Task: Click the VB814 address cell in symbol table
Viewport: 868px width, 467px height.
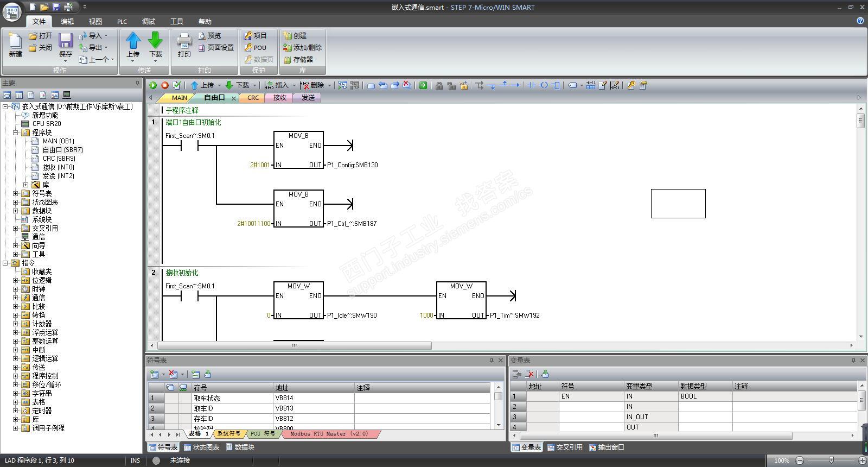Action: [x=314, y=398]
